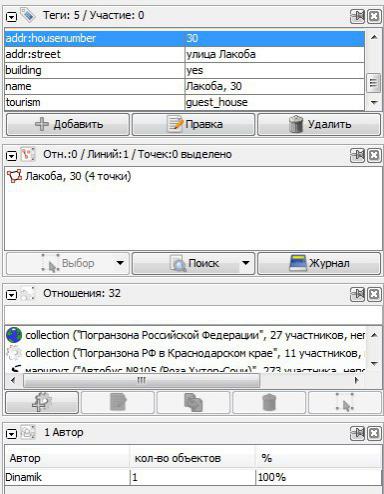384x494 pixels.
Task: Click the duplicate relation icon button
Action: pyautogui.click(x=193, y=402)
